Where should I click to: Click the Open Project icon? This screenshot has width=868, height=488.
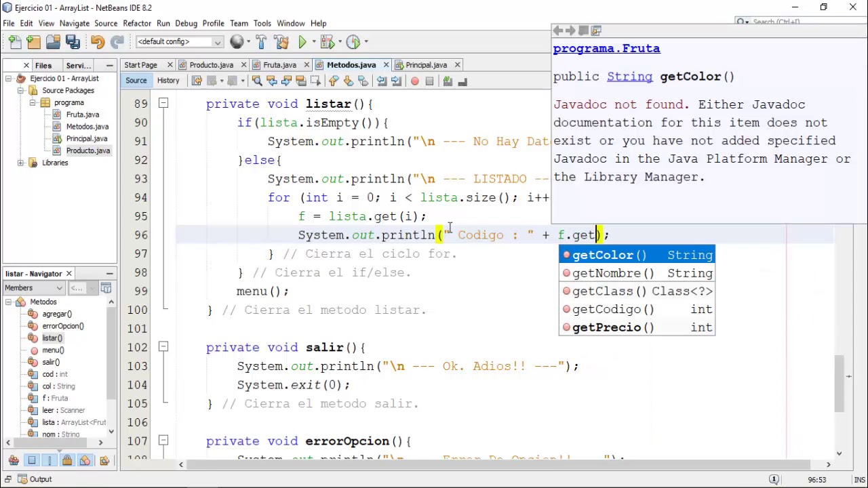coord(53,42)
